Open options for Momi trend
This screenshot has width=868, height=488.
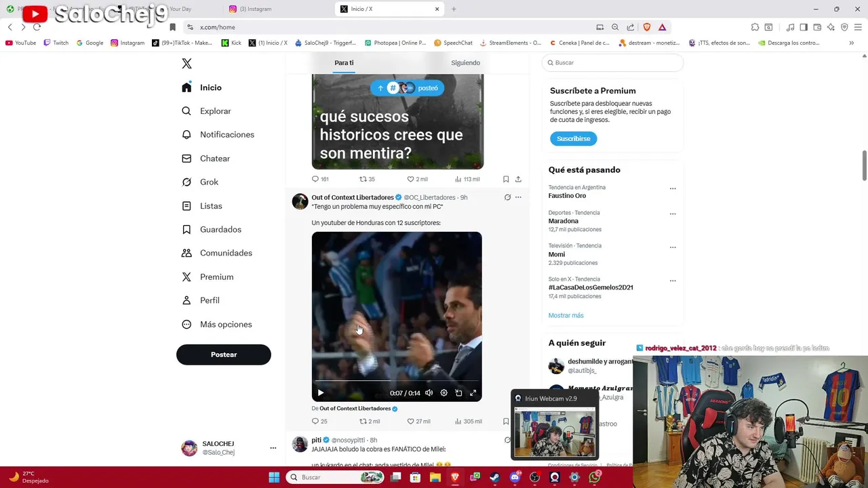point(673,247)
